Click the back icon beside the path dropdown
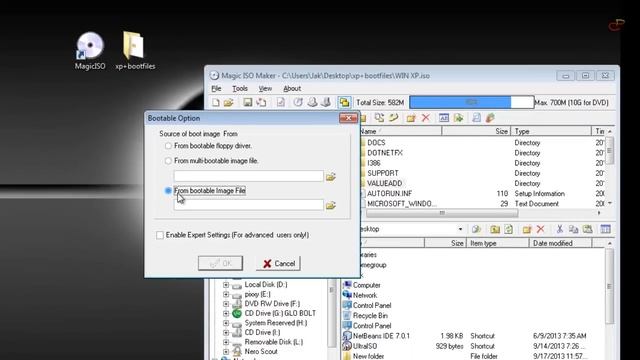 476,229
